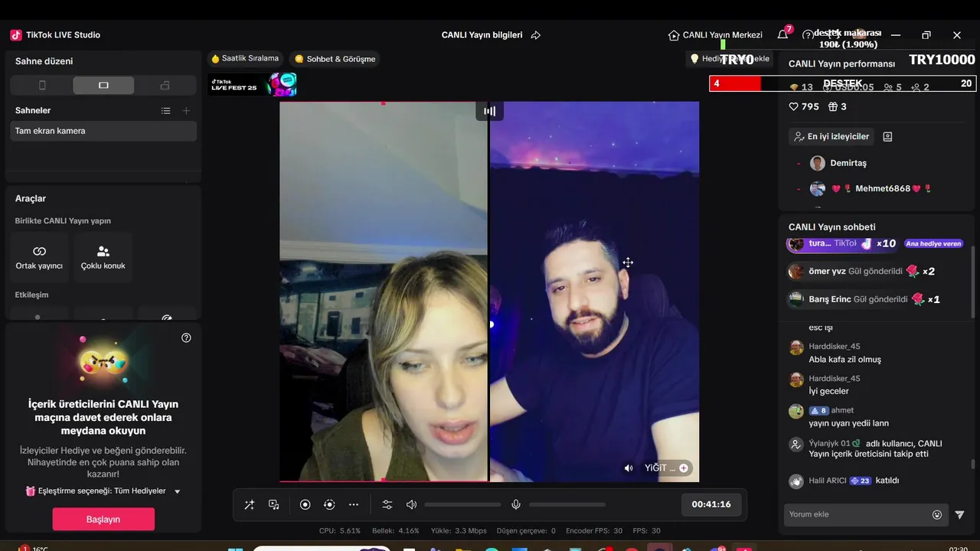The image size is (980, 551).
Task: Click ahmet's message yayın uyarı yedii lann
Action: pyautogui.click(x=848, y=423)
